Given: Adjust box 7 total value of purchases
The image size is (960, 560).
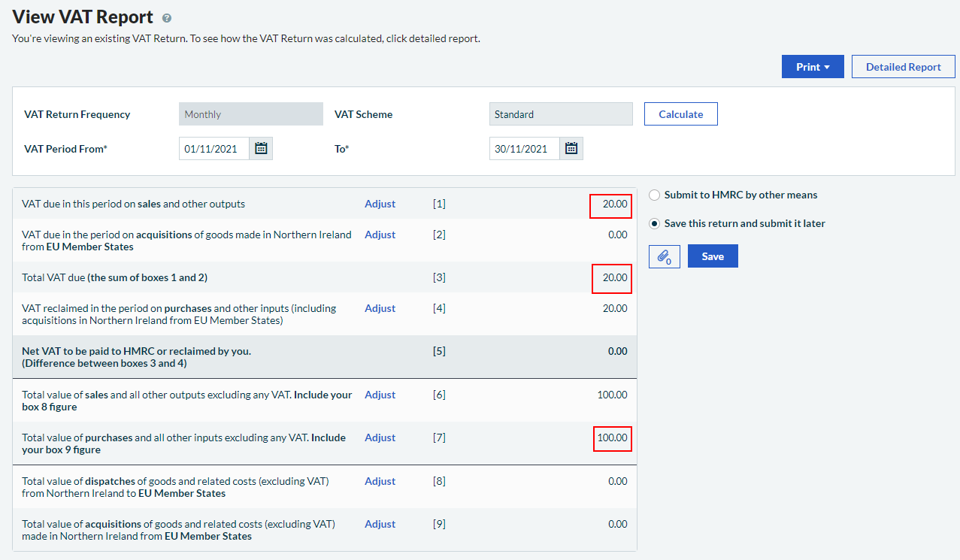Looking at the screenshot, I should (x=380, y=437).
